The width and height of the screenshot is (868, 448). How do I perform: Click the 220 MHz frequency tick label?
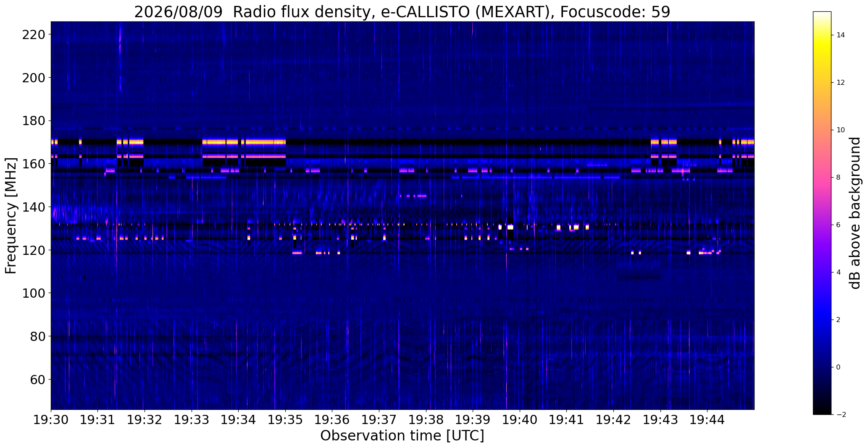(33, 34)
